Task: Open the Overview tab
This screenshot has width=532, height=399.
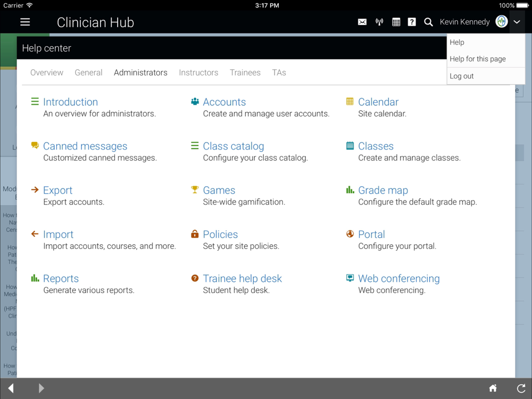Action: 47,72
